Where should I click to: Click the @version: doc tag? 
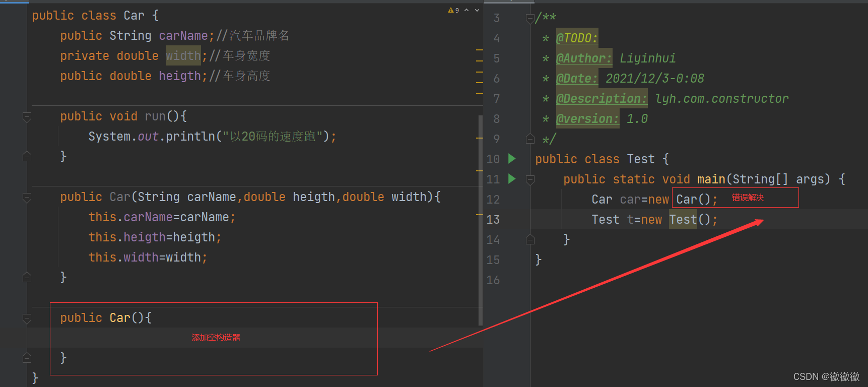(x=587, y=119)
